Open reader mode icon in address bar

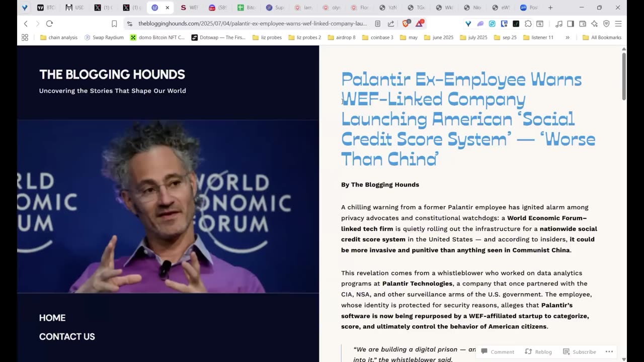[377, 24]
